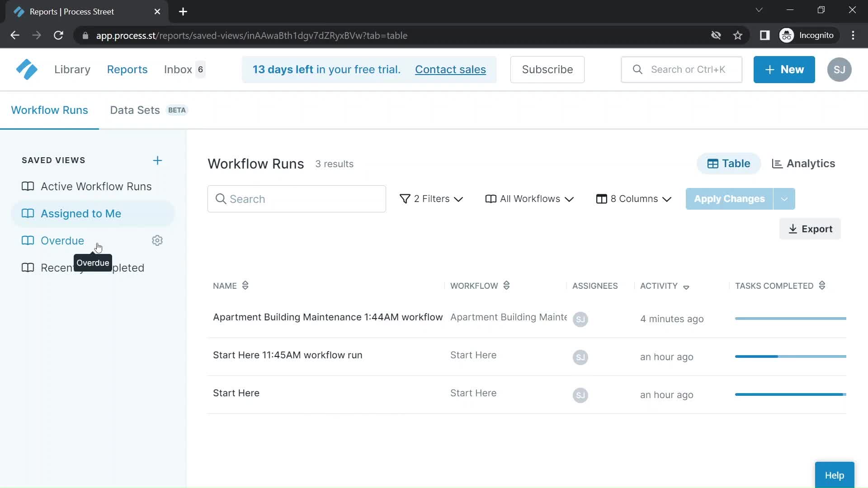Export the workflow runs
868x488 pixels.
[x=810, y=229]
